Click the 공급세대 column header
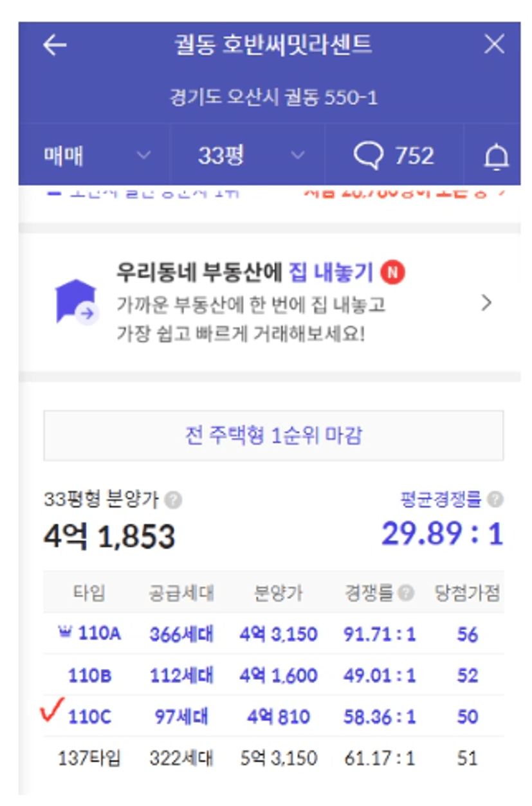532x806 pixels. (x=181, y=593)
